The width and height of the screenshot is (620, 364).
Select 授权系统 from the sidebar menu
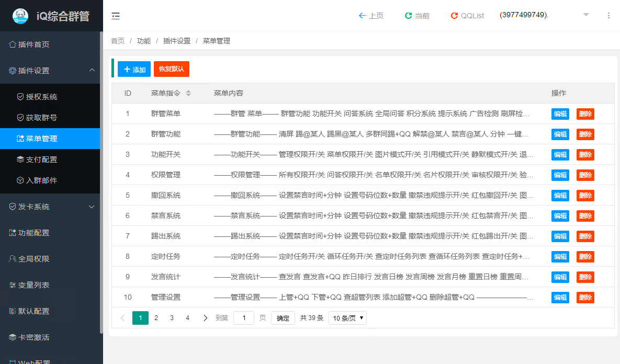(x=41, y=97)
